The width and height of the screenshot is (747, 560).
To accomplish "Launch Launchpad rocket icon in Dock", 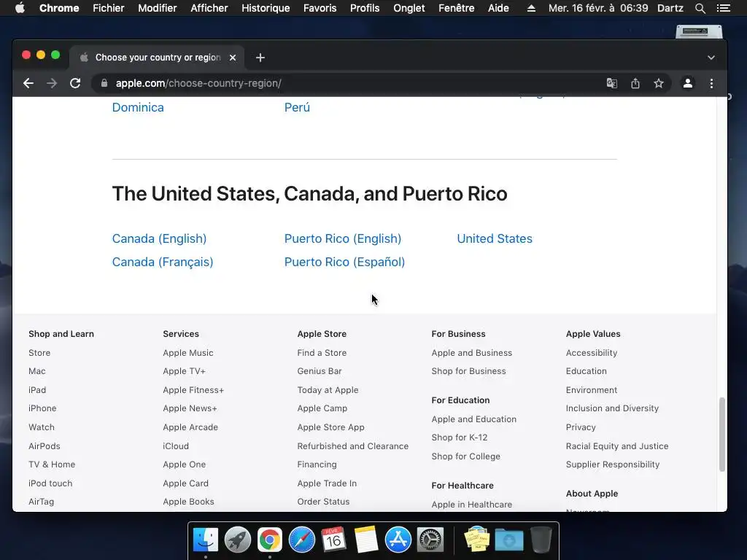I will (x=238, y=540).
